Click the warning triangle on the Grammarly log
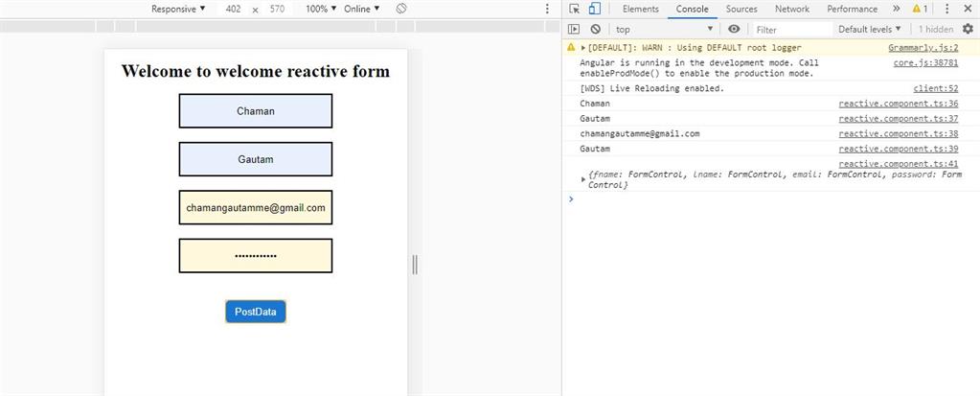The width and height of the screenshot is (980, 396). point(571,48)
